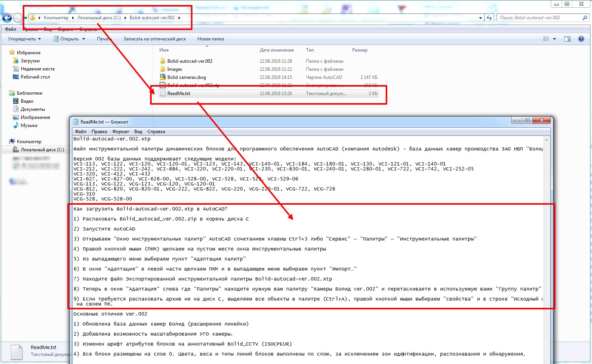
Task: Click Записать на оптический диск
Action: pyautogui.click(x=154, y=39)
